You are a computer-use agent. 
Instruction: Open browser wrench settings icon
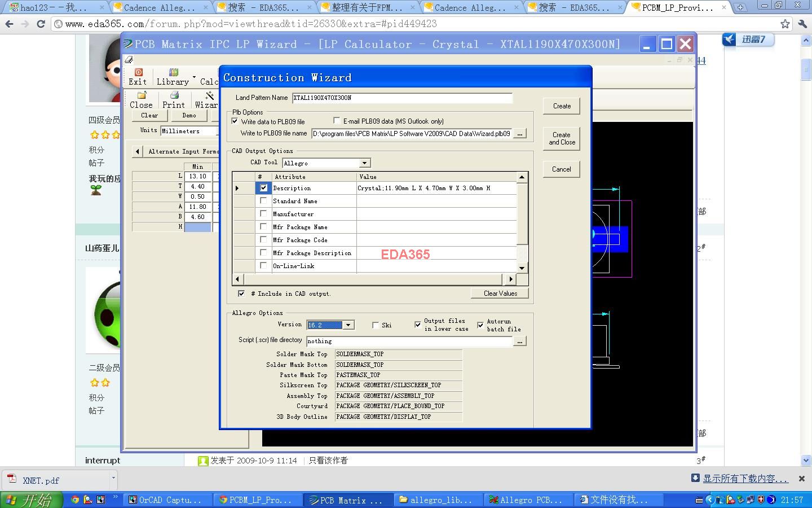click(x=802, y=24)
